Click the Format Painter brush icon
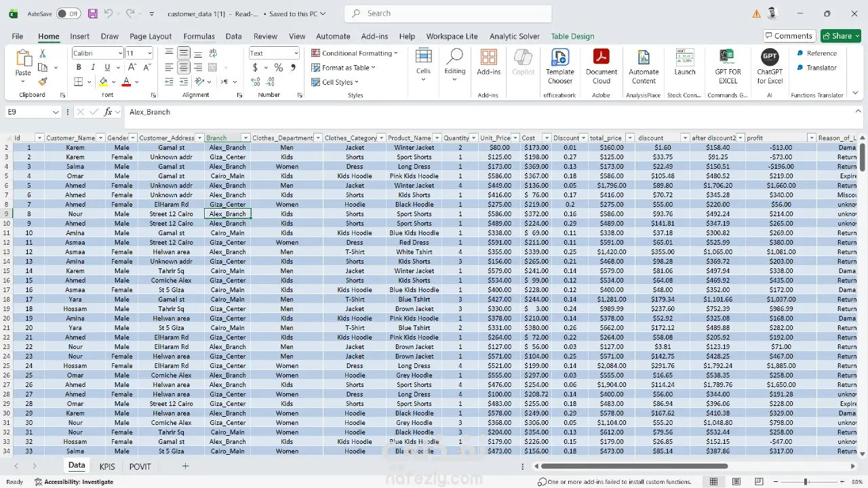Image resolution: width=868 pixels, height=488 pixels. pyautogui.click(x=43, y=82)
